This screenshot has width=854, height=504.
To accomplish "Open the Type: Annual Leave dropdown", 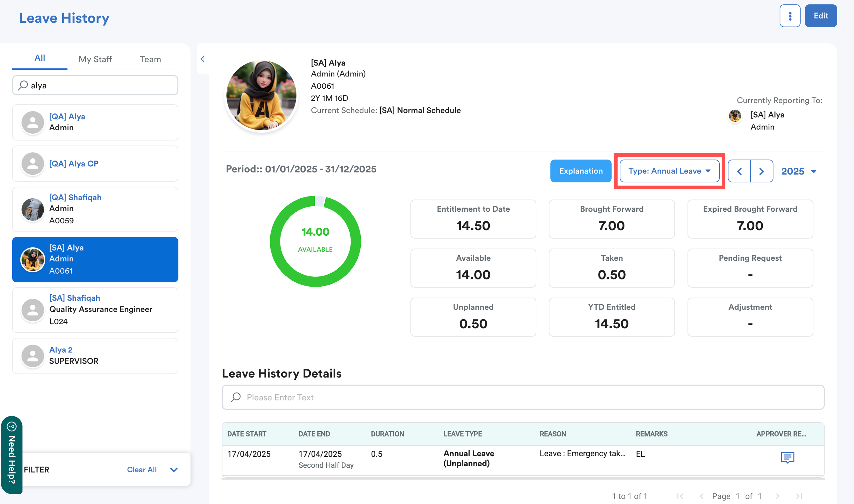I will click(669, 171).
